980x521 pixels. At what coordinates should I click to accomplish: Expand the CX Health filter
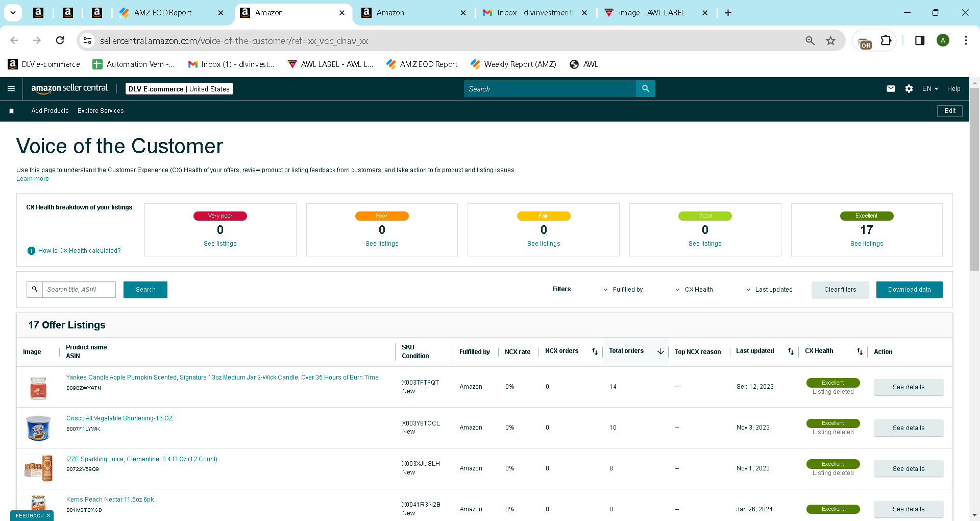694,290
